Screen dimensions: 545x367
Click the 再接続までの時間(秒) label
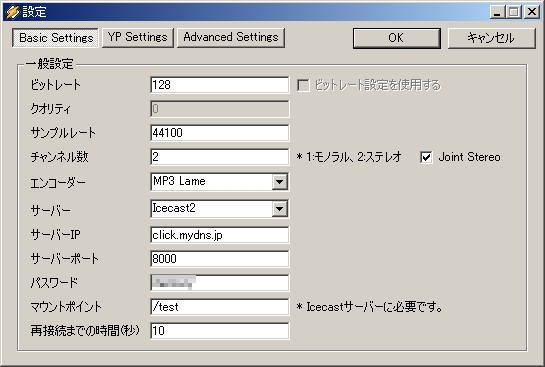[85, 331]
